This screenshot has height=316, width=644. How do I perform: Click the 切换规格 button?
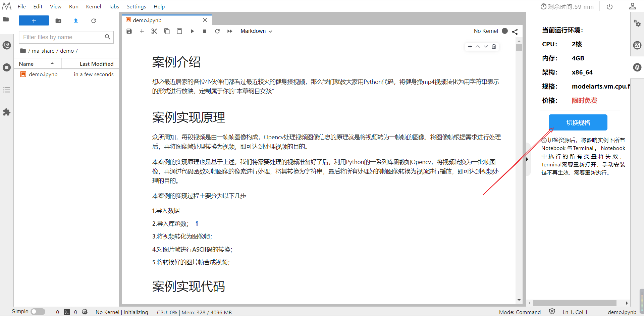pos(578,122)
